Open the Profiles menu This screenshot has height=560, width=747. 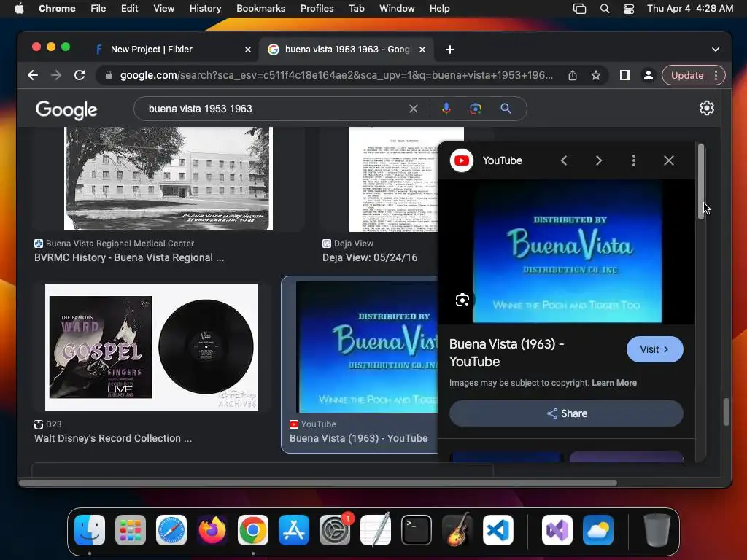click(x=317, y=8)
